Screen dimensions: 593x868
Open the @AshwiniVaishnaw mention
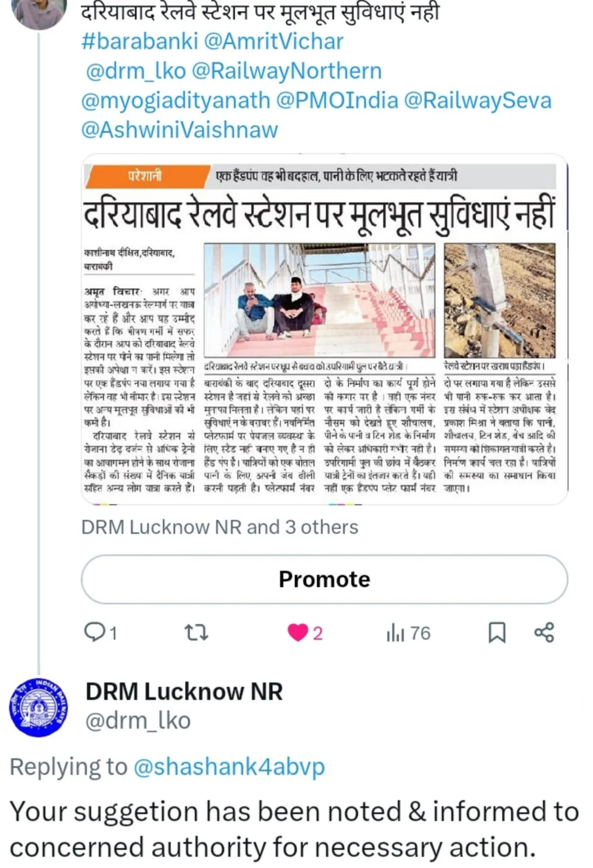[x=179, y=130]
